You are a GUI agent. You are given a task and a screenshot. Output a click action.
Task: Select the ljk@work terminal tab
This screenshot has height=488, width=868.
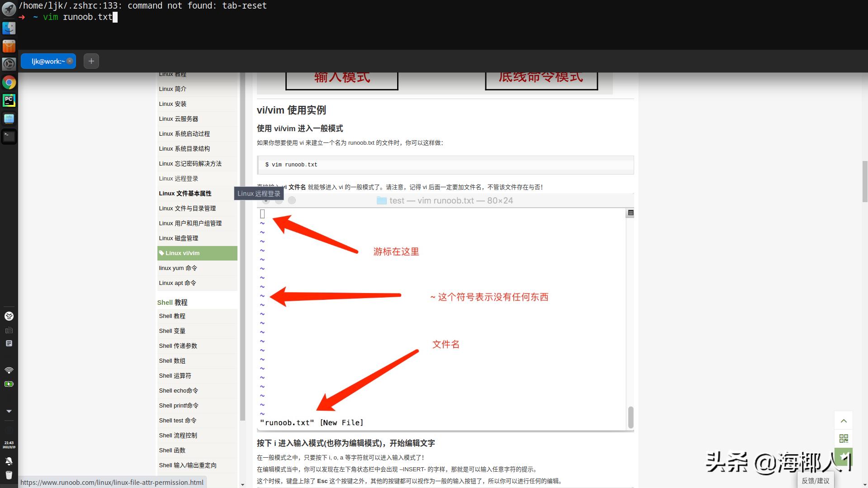pos(45,61)
